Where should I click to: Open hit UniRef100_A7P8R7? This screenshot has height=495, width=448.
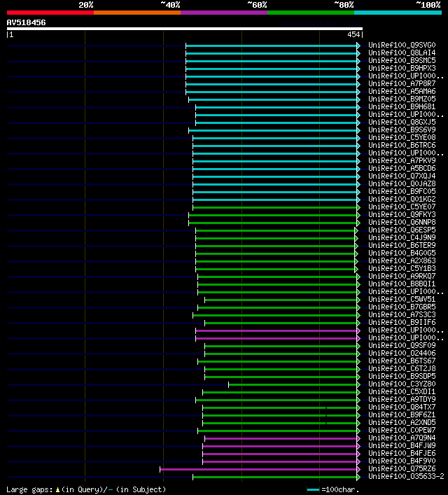click(x=402, y=83)
